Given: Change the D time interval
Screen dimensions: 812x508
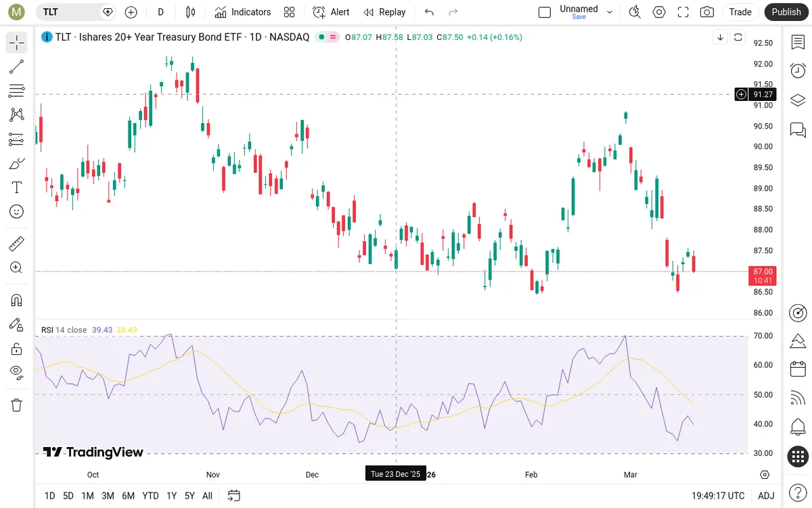Looking at the screenshot, I should (160, 12).
